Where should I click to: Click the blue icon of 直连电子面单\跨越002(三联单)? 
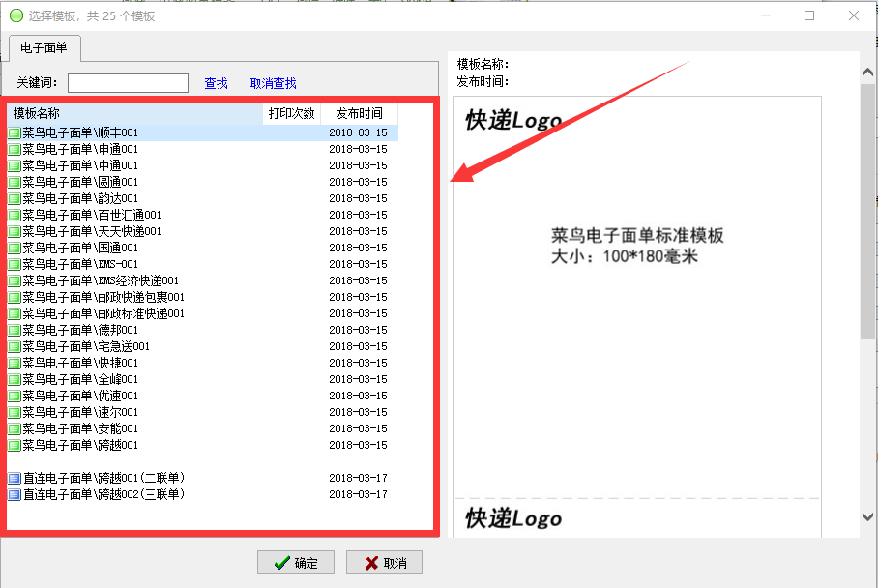(15, 494)
